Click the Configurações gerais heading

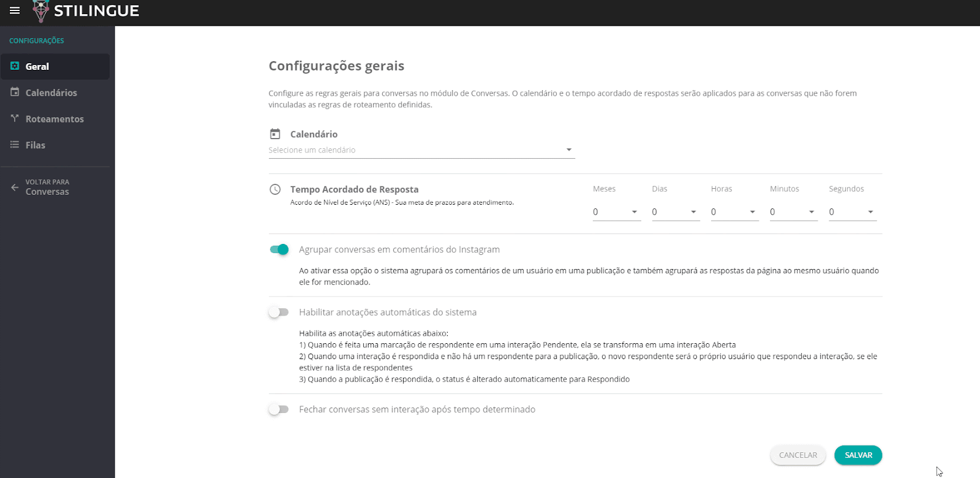click(x=336, y=66)
